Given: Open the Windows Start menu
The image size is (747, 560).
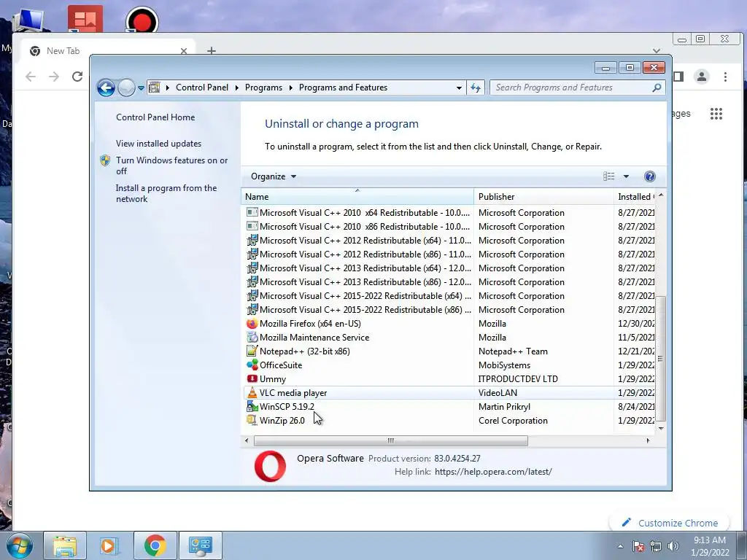Looking at the screenshot, I should click(x=20, y=545).
